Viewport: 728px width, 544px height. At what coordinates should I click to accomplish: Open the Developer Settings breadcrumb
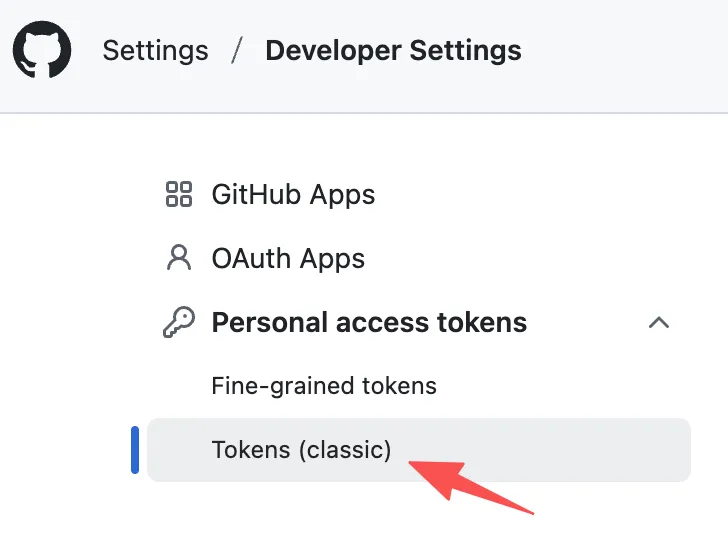coord(393,50)
